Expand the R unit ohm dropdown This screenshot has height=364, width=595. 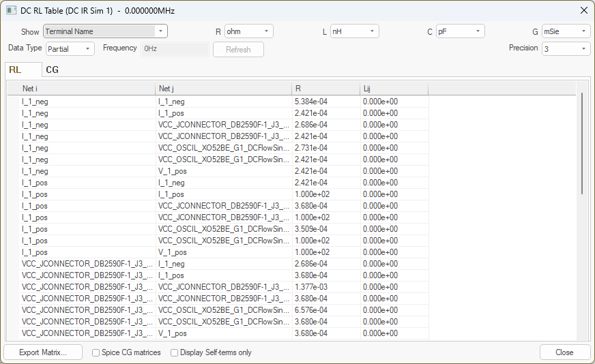point(248,31)
